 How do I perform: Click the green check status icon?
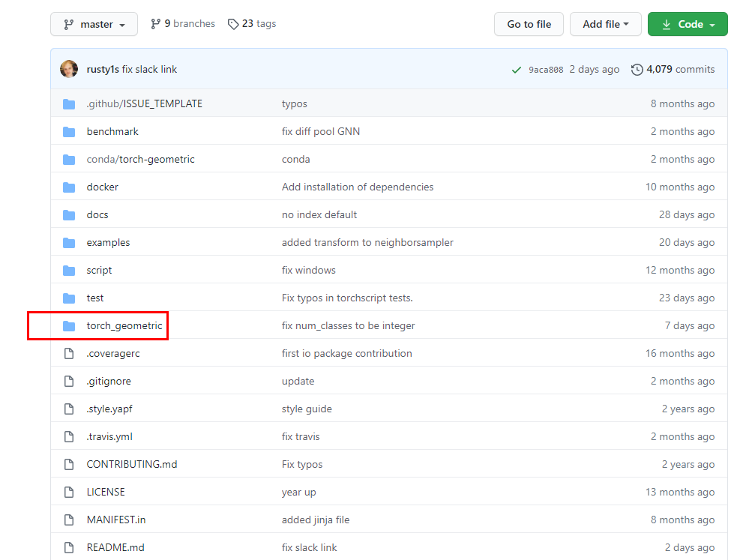[x=517, y=70]
